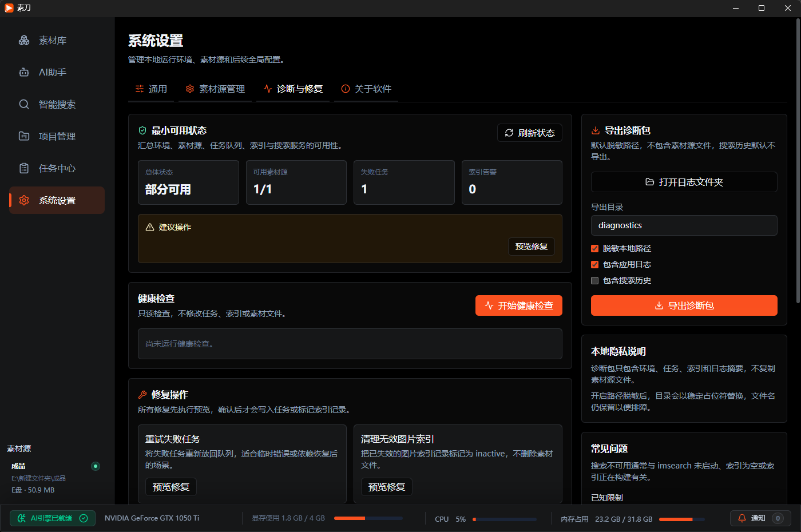Screen dimensions: 801x532
Task: Click the AI助手 robot icon
Action: 24,72
